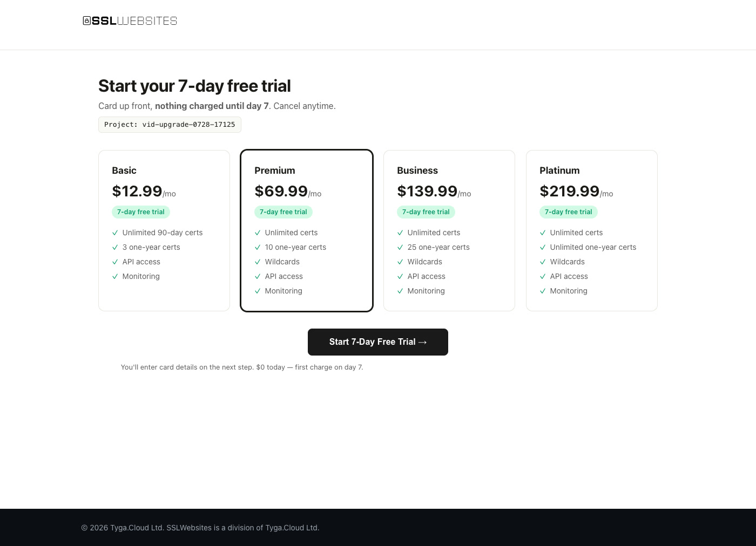
Task: Click the Tyga.Cloud Ltd. copyright footer text
Action: (200, 528)
